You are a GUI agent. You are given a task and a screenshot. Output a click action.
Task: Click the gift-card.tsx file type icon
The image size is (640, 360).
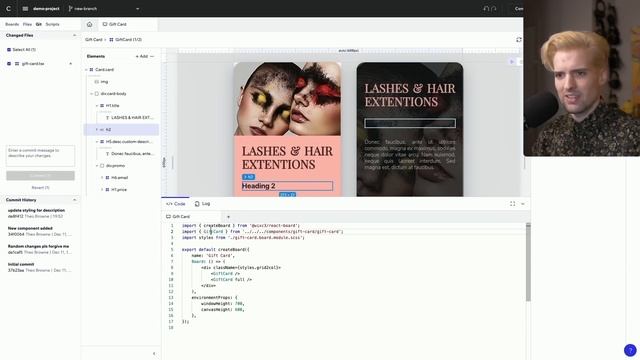pyautogui.click(x=17, y=64)
